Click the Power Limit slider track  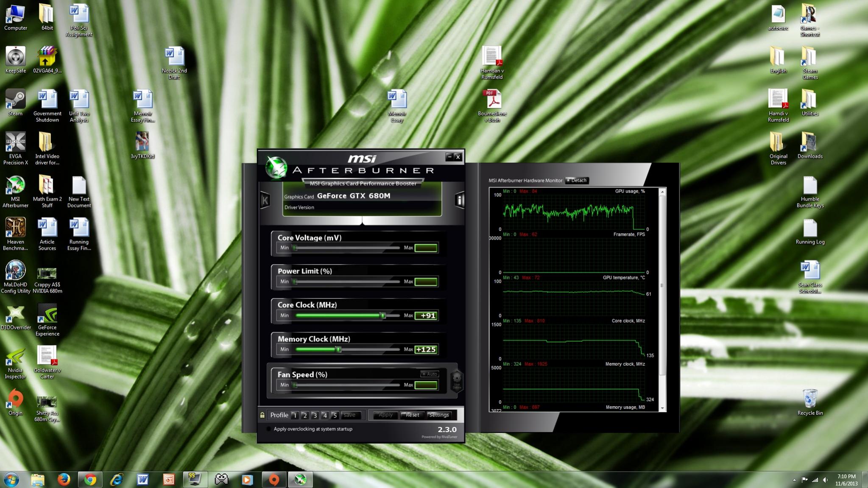[x=347, y=282]
